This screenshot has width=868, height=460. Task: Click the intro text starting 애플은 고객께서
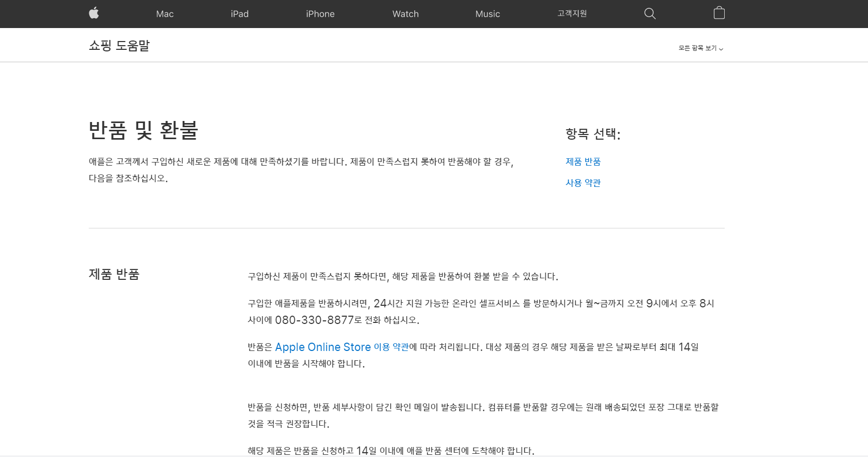tap(301, 170)
